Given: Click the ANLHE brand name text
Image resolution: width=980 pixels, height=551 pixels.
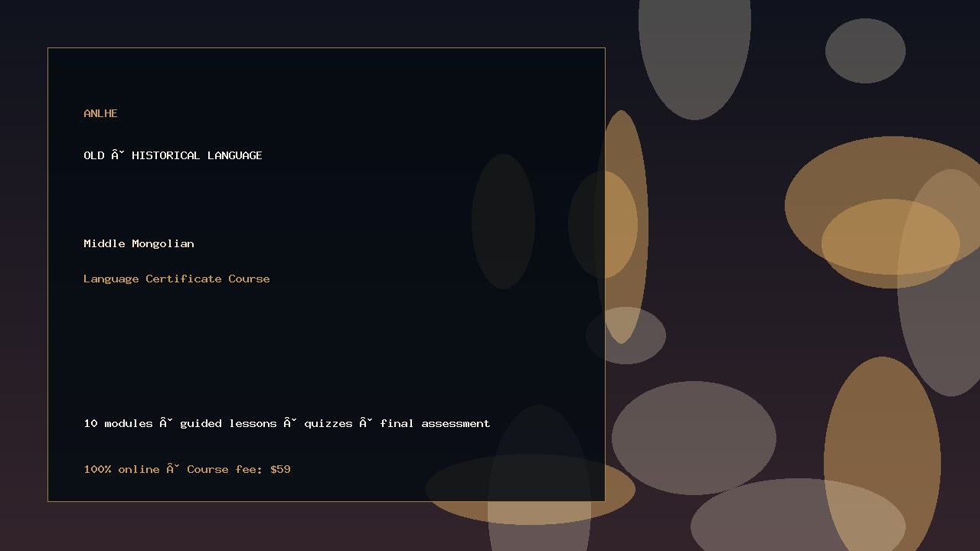Looking at the screenshot, I should point(100,113).
